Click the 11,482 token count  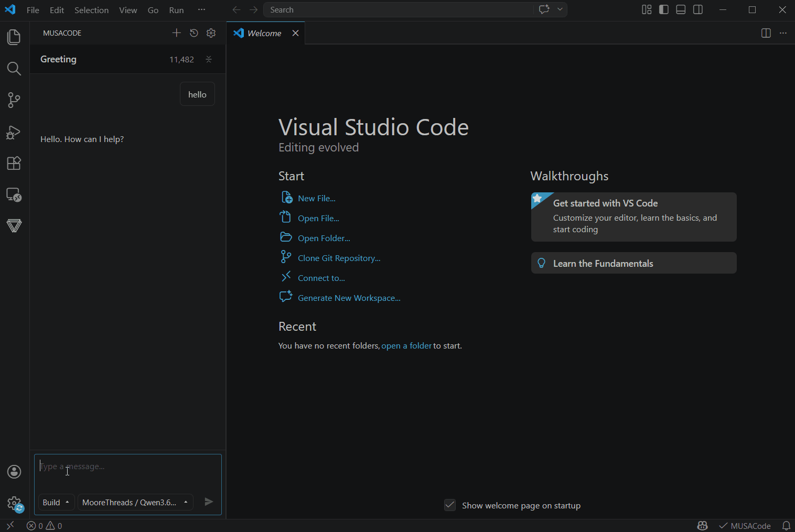click(x=181, y=60)
